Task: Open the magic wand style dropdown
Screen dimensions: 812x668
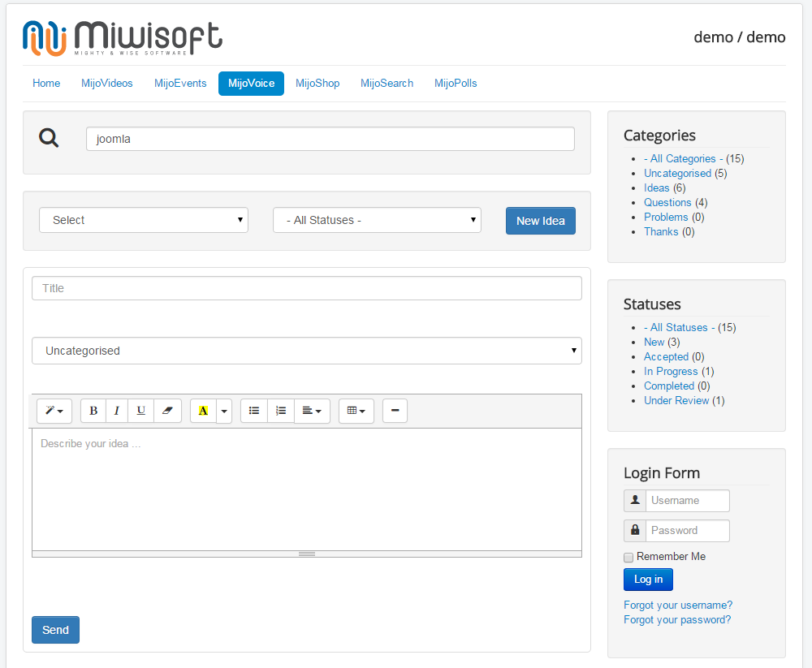Action: pos(54,411)
